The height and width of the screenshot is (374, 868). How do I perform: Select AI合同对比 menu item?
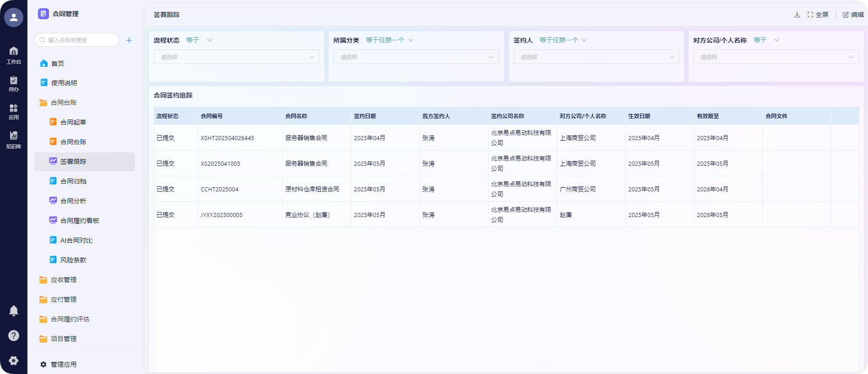[x=76, y=240]
